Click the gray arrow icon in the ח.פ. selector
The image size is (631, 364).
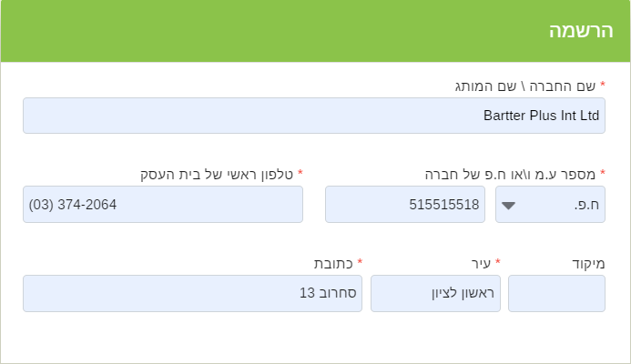(x=509, y=206)
